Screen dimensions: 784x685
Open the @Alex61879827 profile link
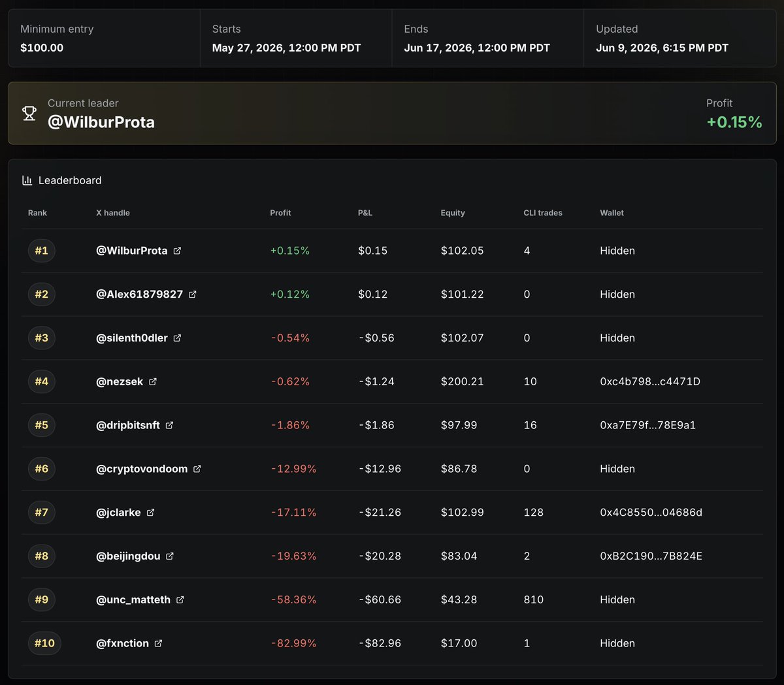(140, 295)
